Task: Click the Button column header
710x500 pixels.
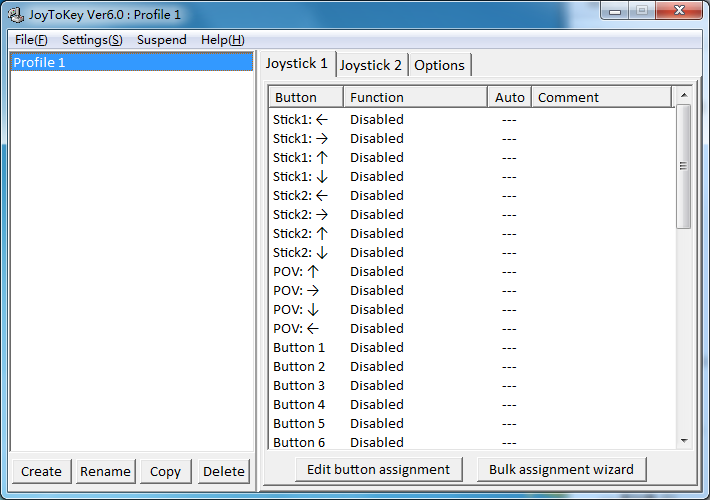Action: click(306, 97)
